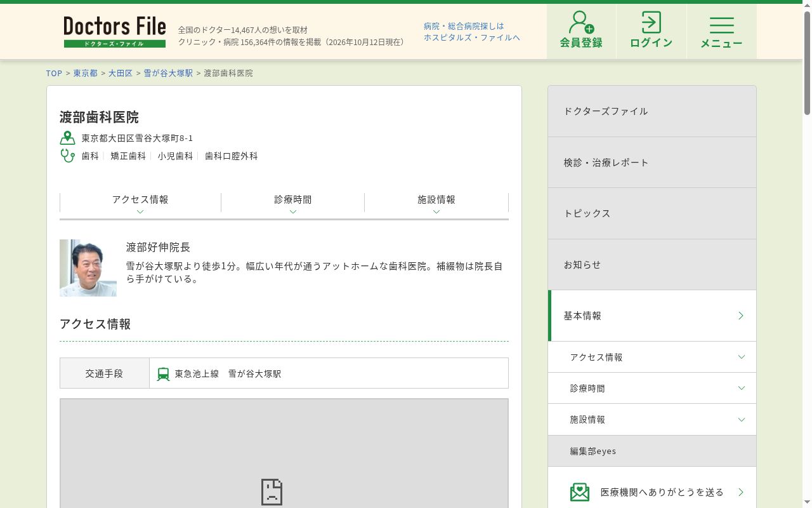Click 渡部好伸院長 name text

[x=158, y=247]
